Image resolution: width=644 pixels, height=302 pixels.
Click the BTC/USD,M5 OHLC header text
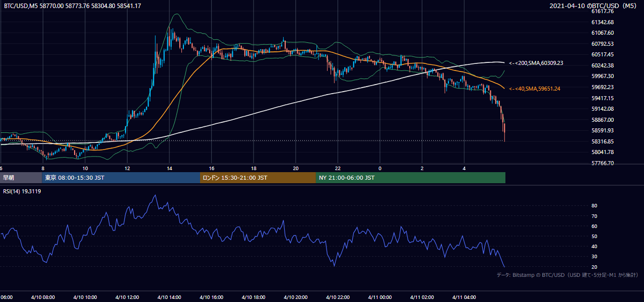pos(73,6)
